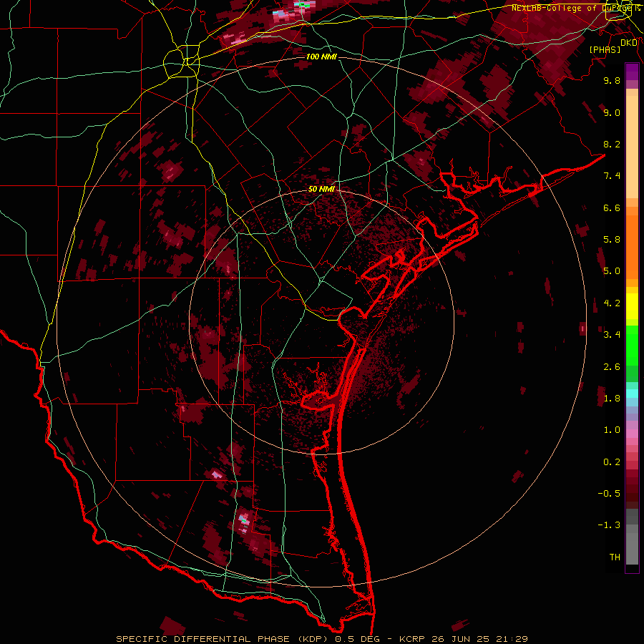Click the 100 NMI range ring label
The height and width of the screenshot is (644, 644).
pyautogui.click(x=321, y=57)
